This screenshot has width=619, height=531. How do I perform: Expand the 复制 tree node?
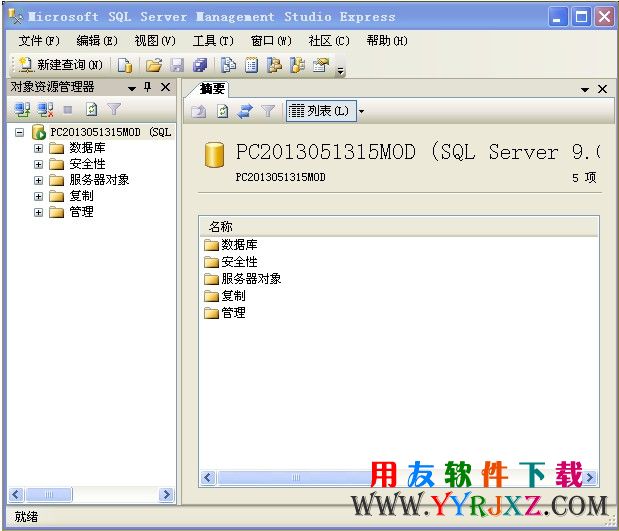pyautogui.click(x=38, y=196)
